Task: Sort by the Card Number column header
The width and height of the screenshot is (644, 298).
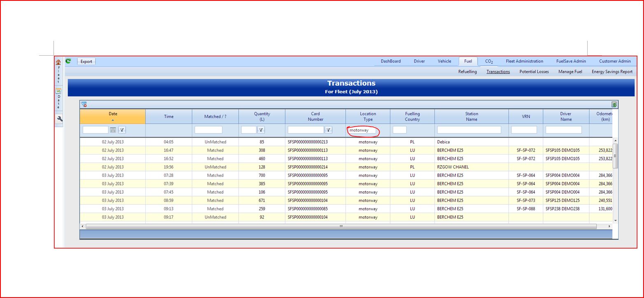Action: tap(315, 116)
